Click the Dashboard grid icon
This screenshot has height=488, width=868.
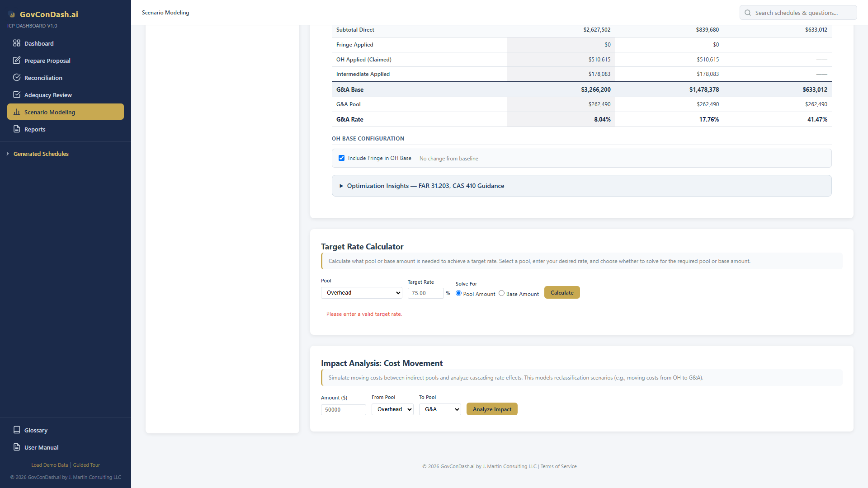pyautogui.click(x=17, y=43)
